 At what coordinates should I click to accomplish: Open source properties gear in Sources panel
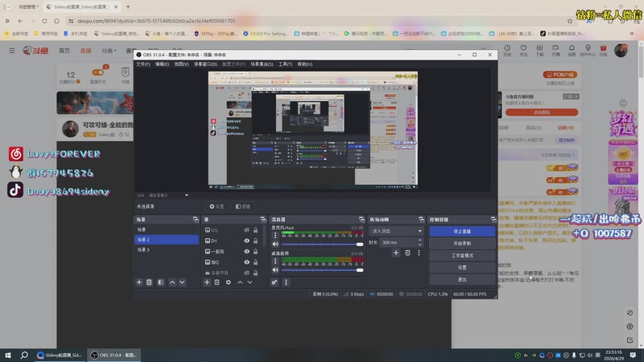[x=229, y=282]
